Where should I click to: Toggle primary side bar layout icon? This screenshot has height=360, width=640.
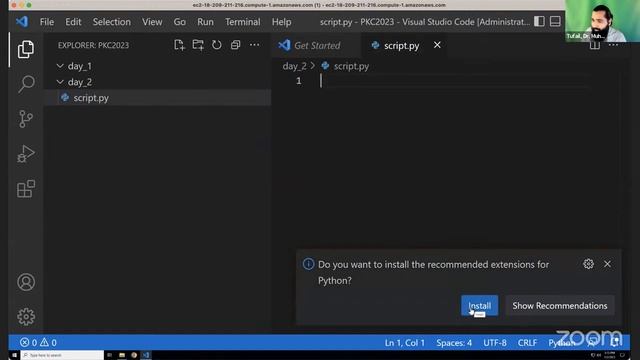tap(539, 21)
